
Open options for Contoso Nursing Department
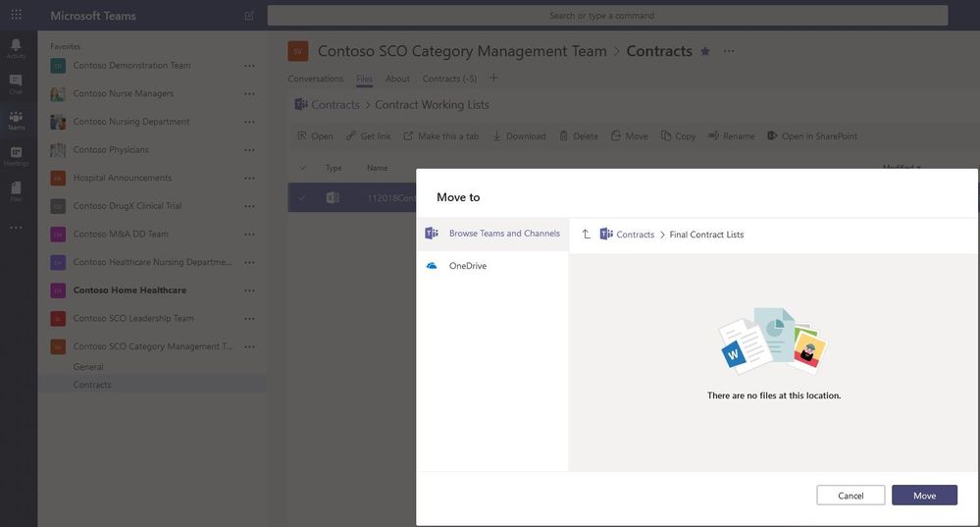click(x=249, y=122)
